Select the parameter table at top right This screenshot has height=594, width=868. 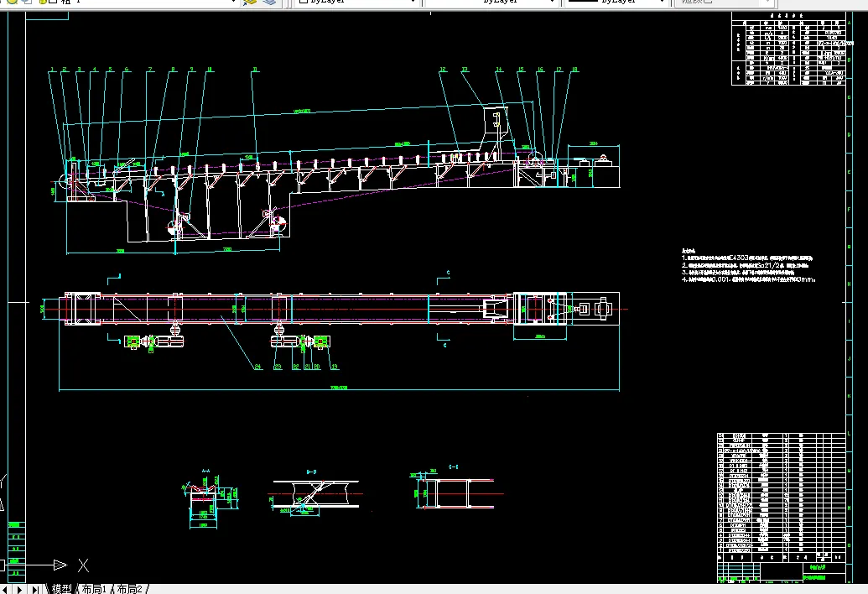[x=789, y=49]
